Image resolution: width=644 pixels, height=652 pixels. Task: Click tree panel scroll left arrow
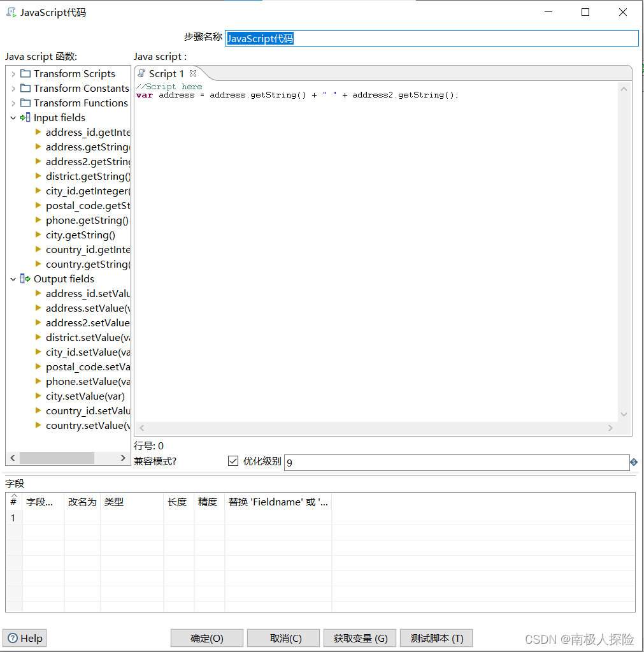coord(13,458)
